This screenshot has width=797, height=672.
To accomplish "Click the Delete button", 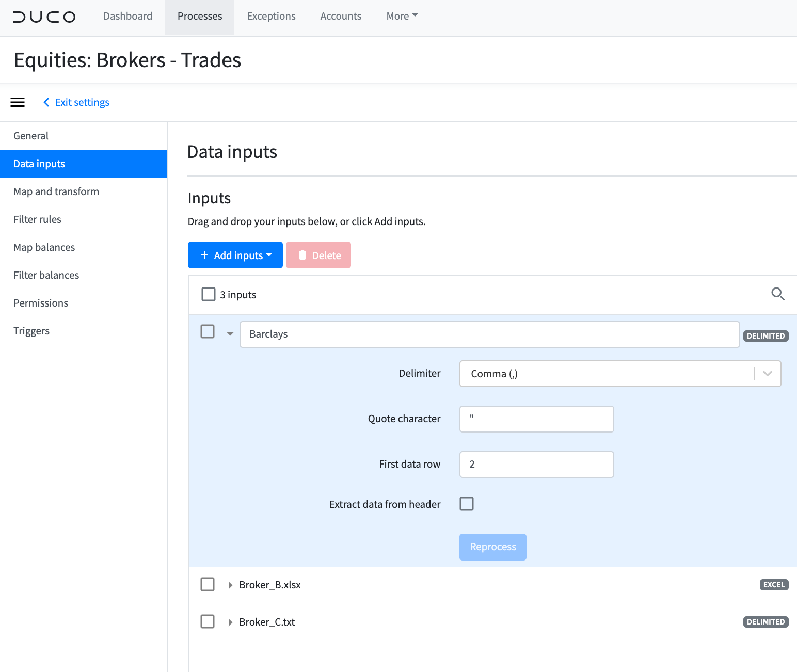I will coord(318,255).
